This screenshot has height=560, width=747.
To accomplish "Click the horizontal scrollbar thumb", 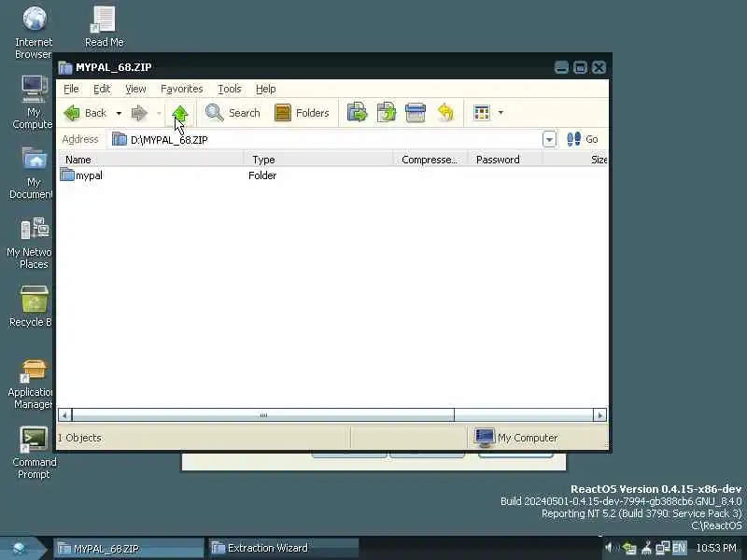I will pos(263,415).
